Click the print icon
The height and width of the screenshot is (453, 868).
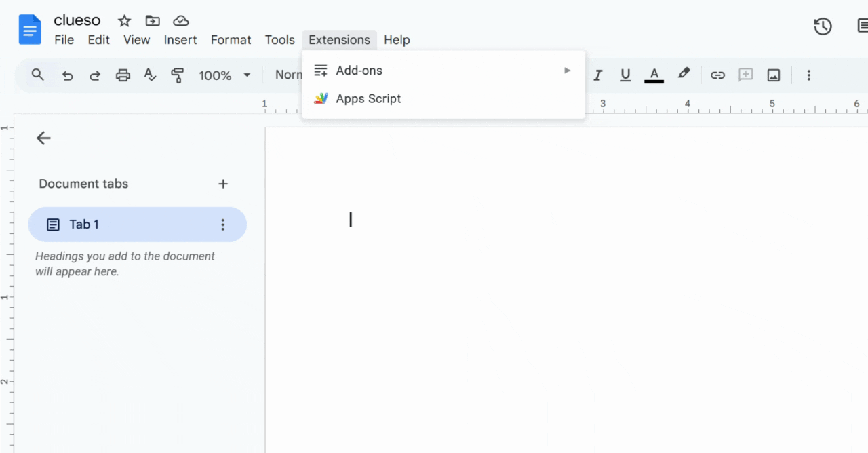point(123,75)
